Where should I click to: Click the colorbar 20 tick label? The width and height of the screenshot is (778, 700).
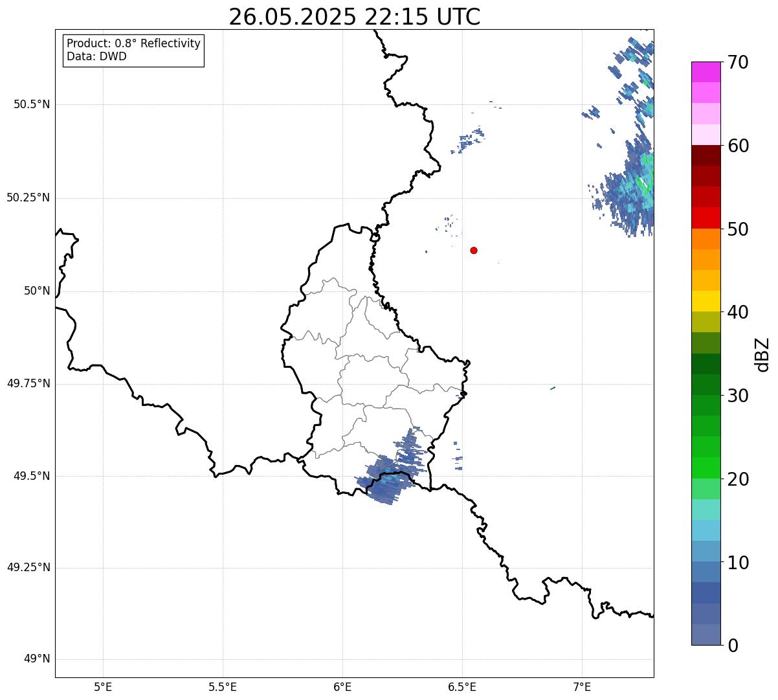point(738,480)
